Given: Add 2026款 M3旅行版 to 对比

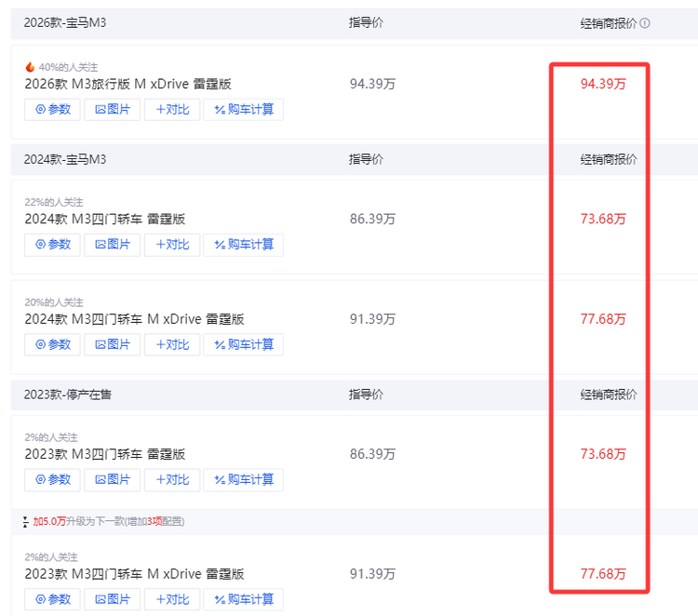Looking at the screenshot, I should coord(172,110).
